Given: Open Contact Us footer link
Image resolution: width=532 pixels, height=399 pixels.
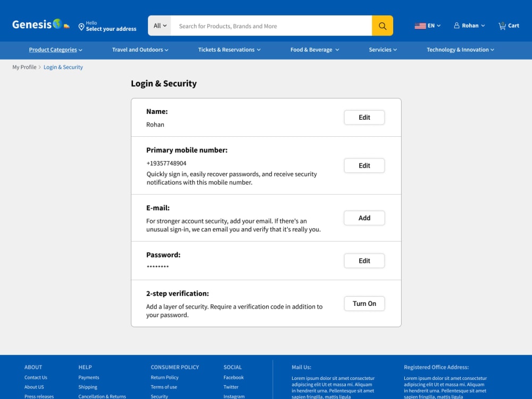Looking at the screenshot, I should click(36, 377).
